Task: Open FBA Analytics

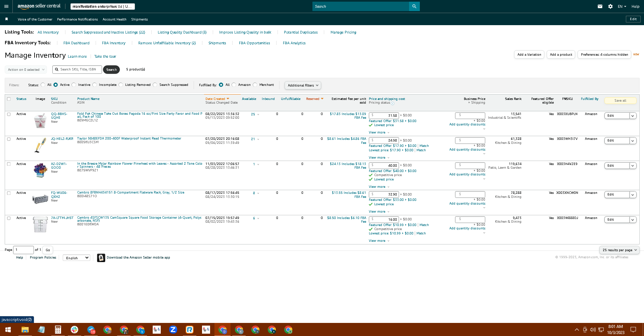Action: (294, 43)
